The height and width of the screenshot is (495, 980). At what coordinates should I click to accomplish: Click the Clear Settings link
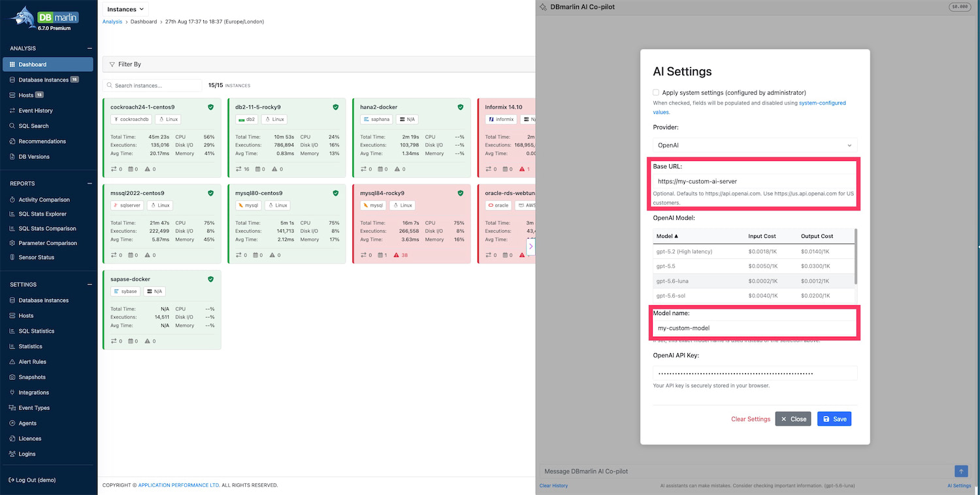pyautogui.click(x=751, y=419)
